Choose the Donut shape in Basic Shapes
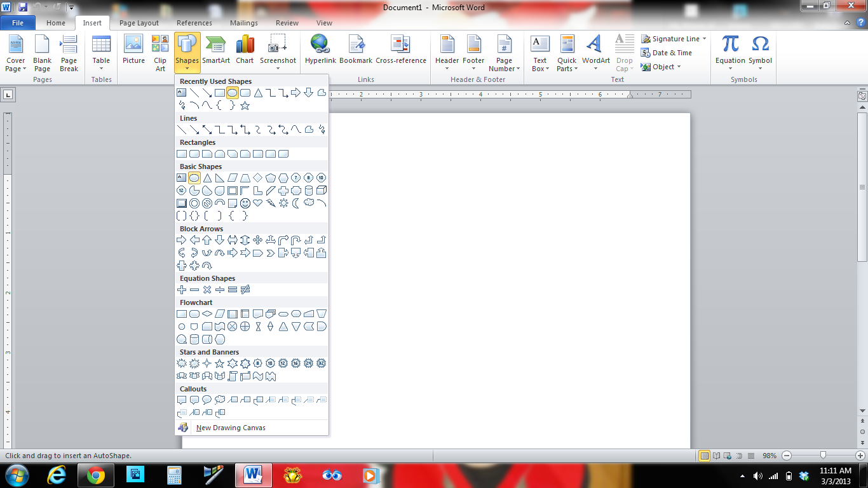The image size is (868, 488). 194,203
